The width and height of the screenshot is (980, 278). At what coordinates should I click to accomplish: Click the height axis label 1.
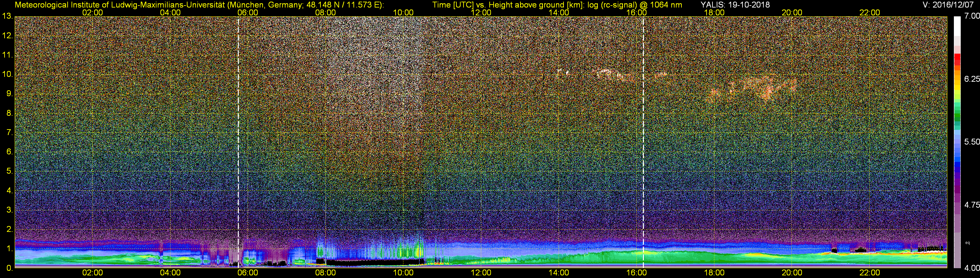click(9, 249)
